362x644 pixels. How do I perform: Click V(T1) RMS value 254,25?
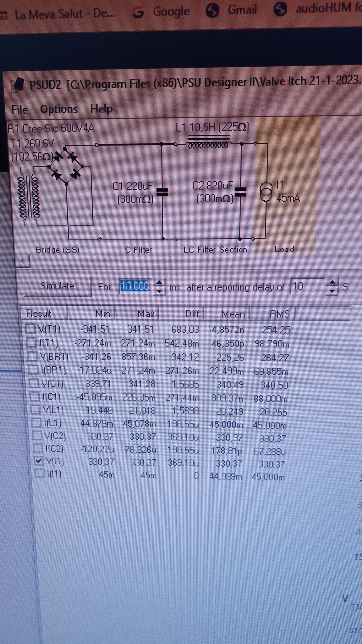pos(276,330)
